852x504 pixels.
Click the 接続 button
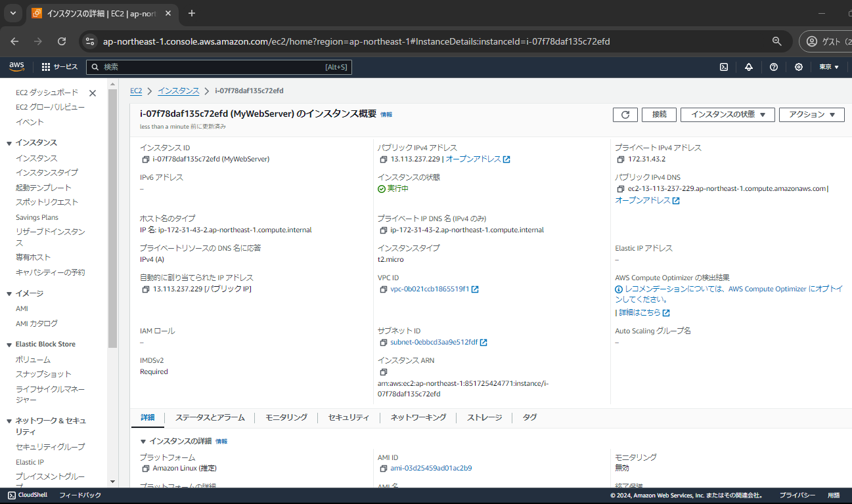(660, 115)
